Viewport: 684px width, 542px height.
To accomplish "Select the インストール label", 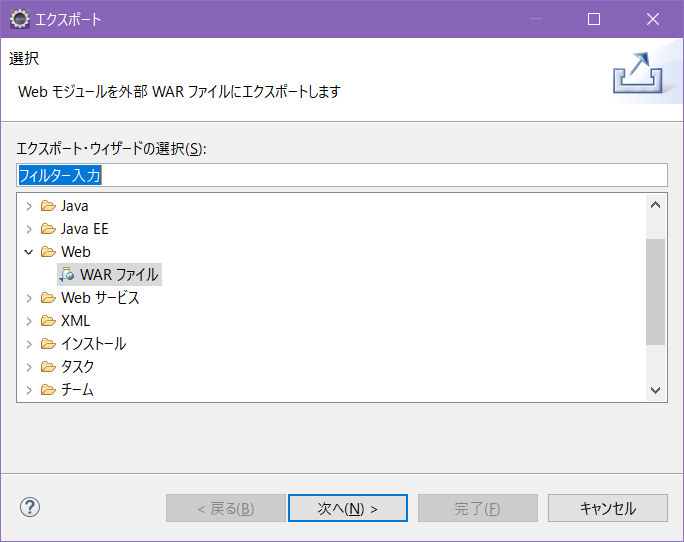I will [x=94, y=344].
